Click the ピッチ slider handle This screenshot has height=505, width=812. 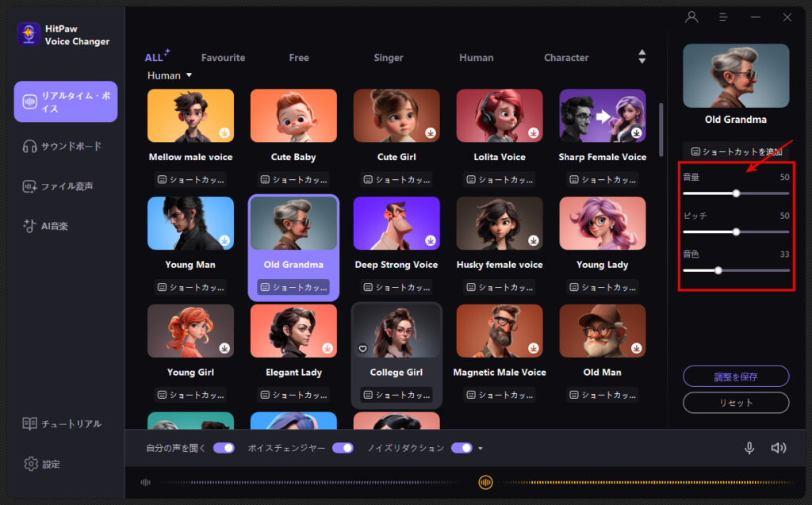[x=736, y=231]
